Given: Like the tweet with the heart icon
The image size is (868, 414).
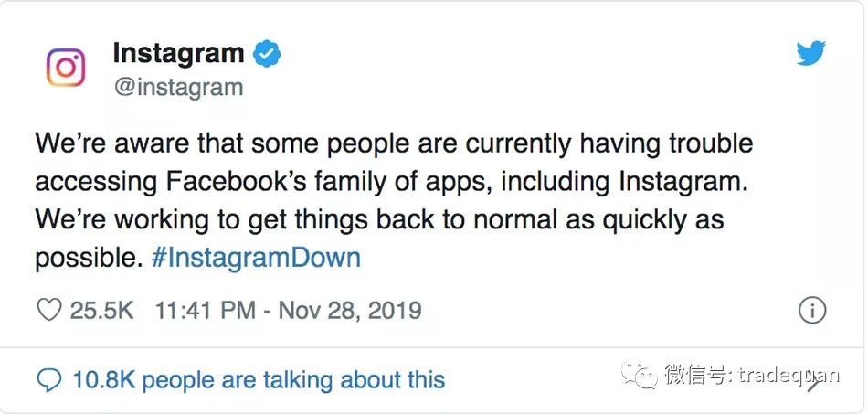Looking at the screenshot, I should [x=48, y=311].
